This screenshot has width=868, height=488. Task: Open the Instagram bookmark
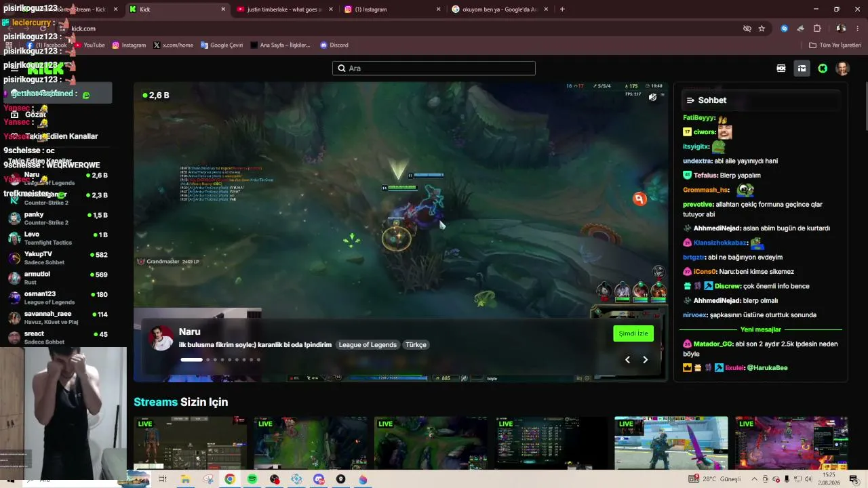coord(129,45)
